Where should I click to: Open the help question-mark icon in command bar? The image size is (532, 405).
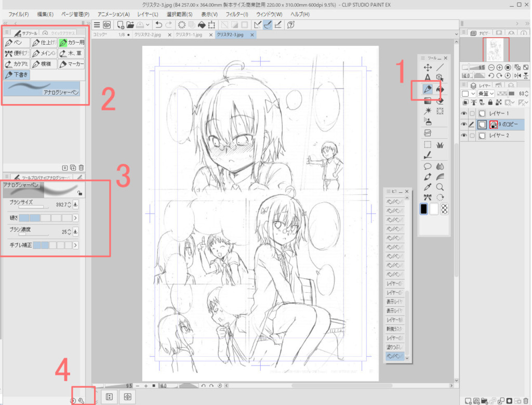point(291,25)
